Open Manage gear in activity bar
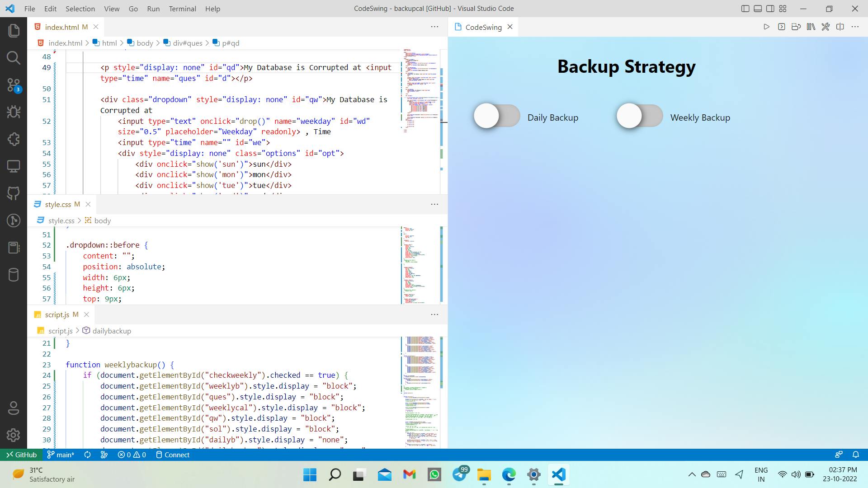 (x=14, y=435)
